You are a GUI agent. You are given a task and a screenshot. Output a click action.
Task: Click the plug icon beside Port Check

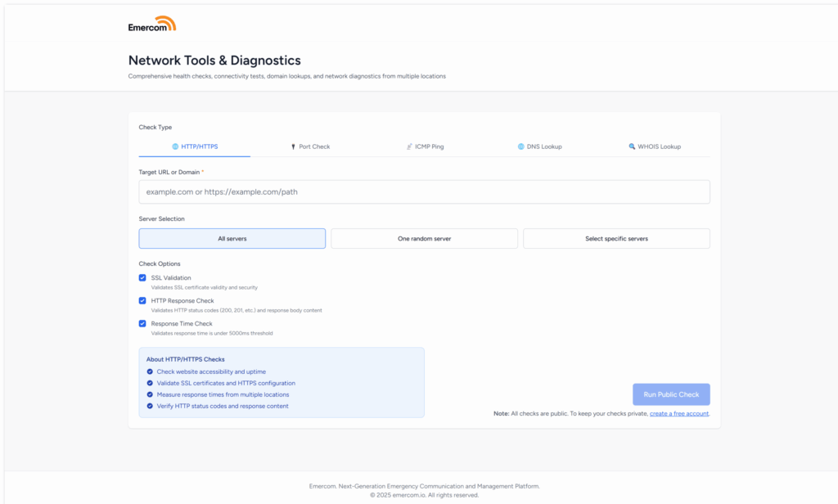pos(293,146)
